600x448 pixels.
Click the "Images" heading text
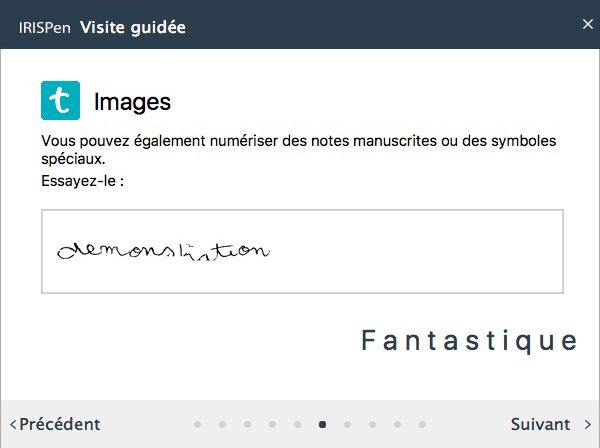point(132,102)
